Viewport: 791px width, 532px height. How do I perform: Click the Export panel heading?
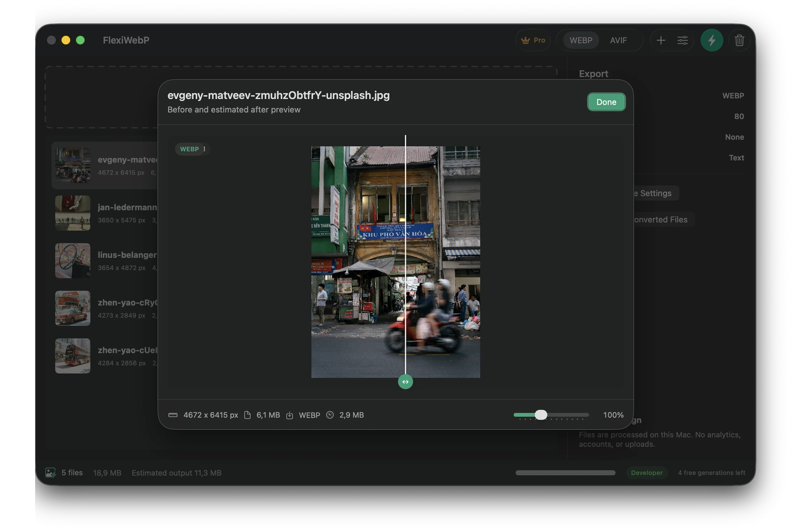coord(593,74)
